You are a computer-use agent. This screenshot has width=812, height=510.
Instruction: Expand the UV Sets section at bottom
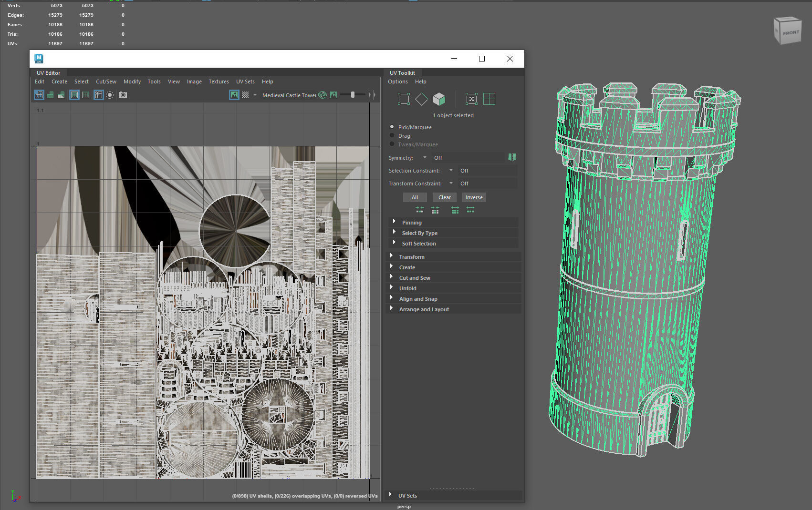click(x=454, y=495)
